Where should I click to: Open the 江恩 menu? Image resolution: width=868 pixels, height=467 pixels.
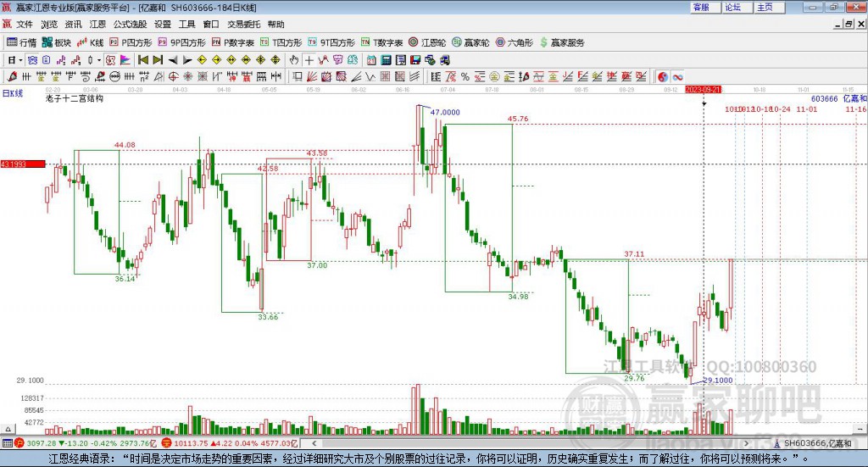[x=97, y=25]
